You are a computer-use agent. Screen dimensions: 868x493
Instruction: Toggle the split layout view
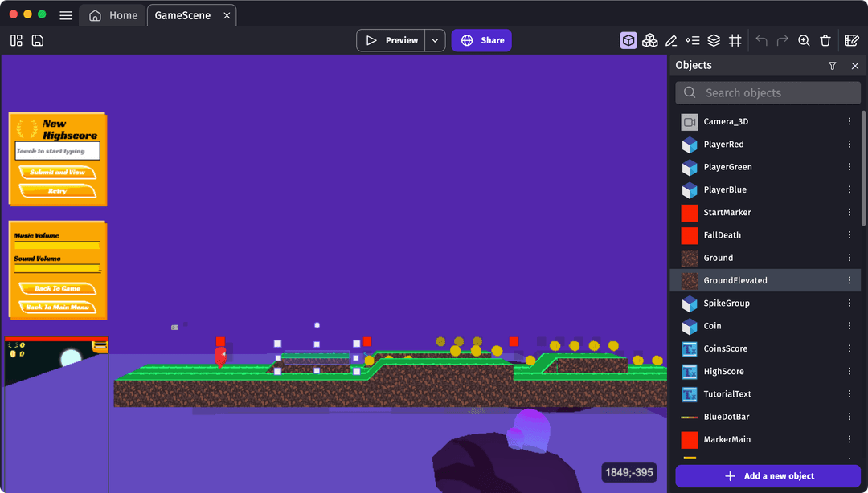coord(15,39)
